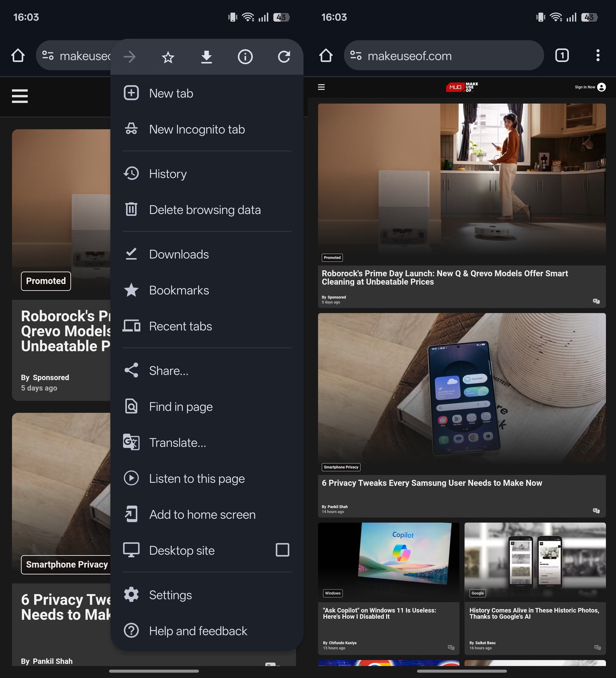Image resolution: width=616 pixels, height=678 pixels.
Task: Click "By Sponsored" on right page
Action: 334,297
